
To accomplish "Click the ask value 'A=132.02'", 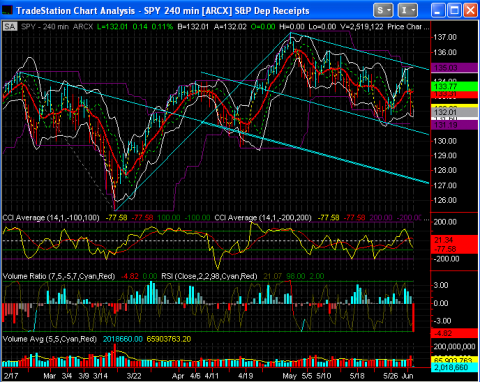I will [230, 27].
